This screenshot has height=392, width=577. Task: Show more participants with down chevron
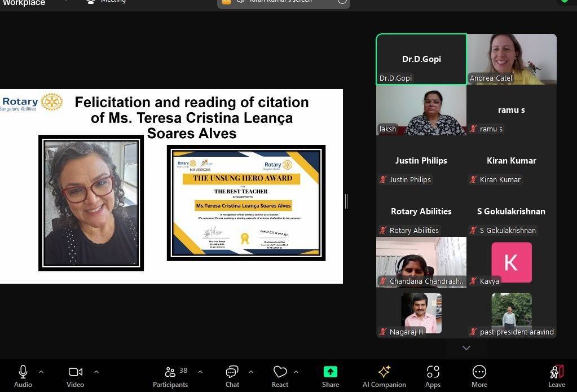click(x=466, y=348)
